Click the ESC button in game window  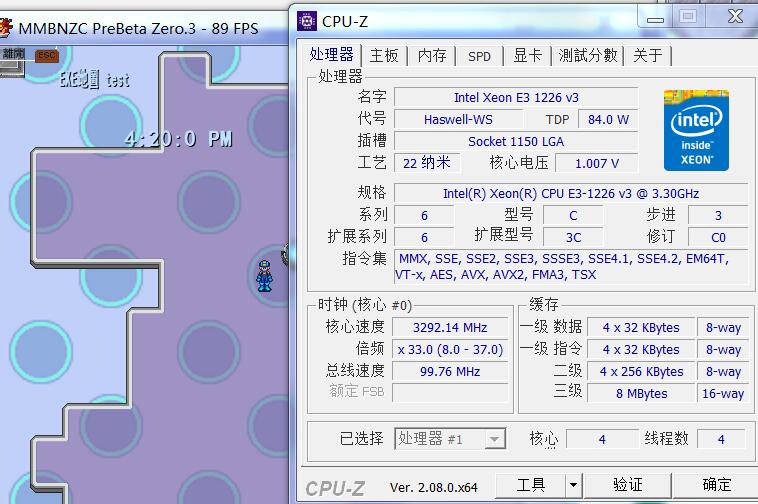click(x=47, y=55)
